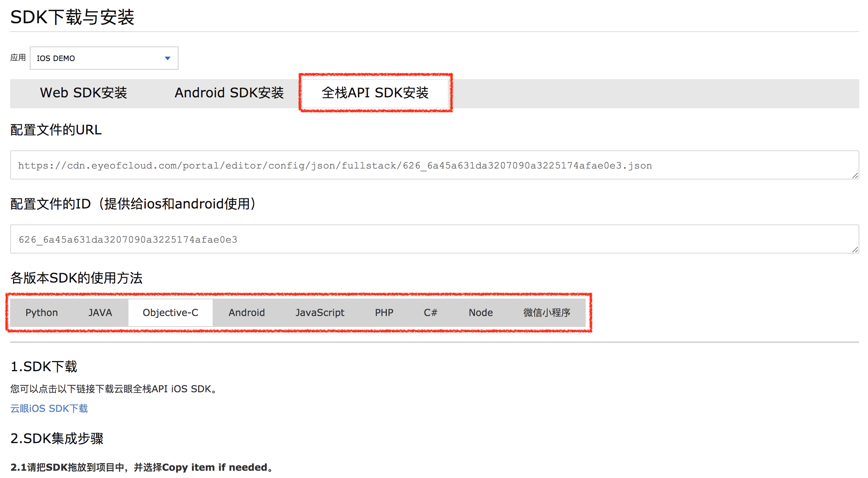Select the Python SDK tab
The height and width of the screenshot is (478, 868).
[42, 312]
